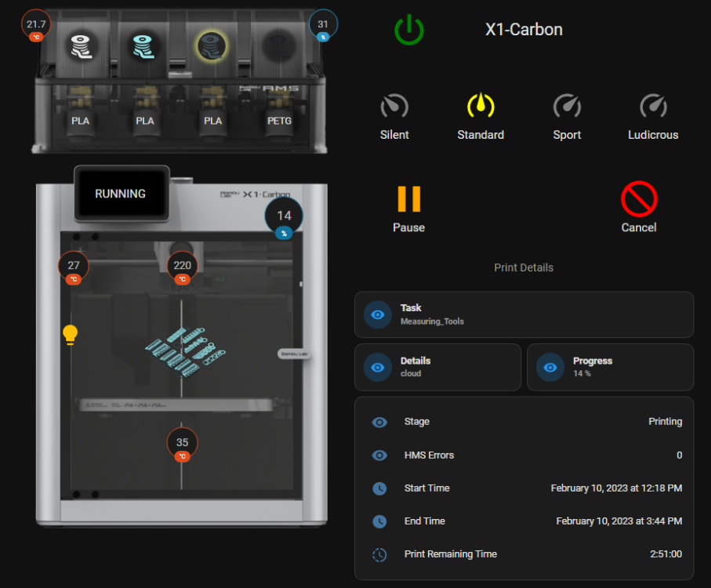Select Ludicrous speed mode
This screenshot has width=711, height=588.
click(653, 117)
